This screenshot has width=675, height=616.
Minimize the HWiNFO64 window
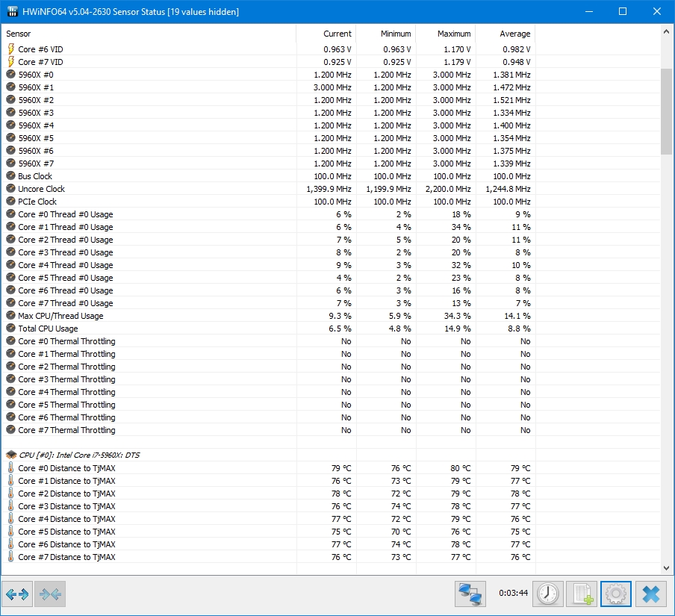click(589, 12)
